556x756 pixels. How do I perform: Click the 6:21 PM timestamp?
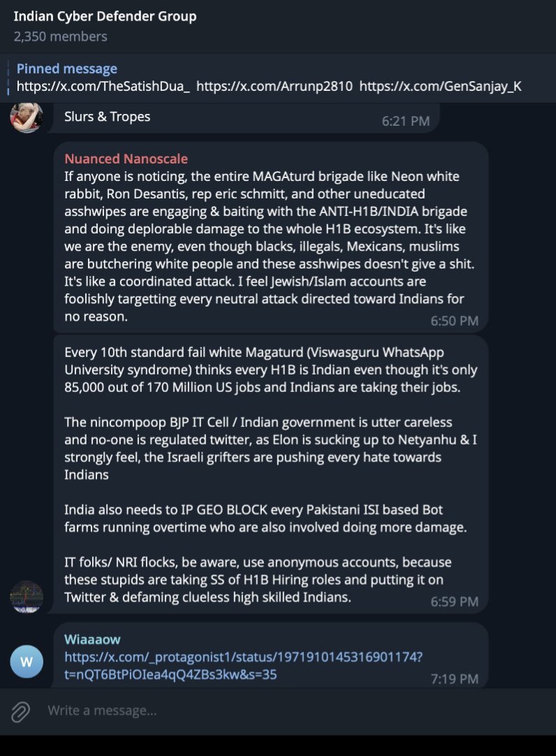pyautogui.click(x=405, y=121)
